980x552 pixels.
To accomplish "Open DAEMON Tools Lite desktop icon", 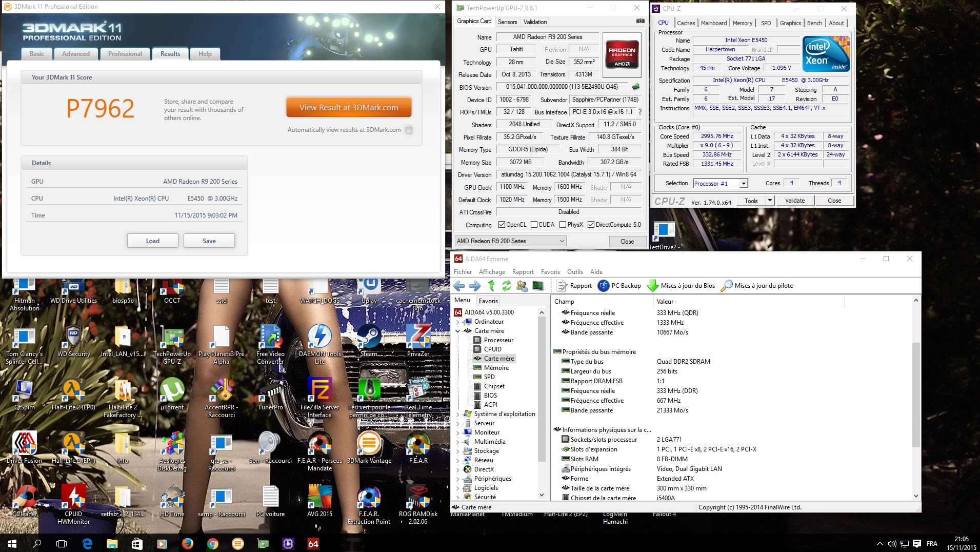I will (x=319, y=344).
